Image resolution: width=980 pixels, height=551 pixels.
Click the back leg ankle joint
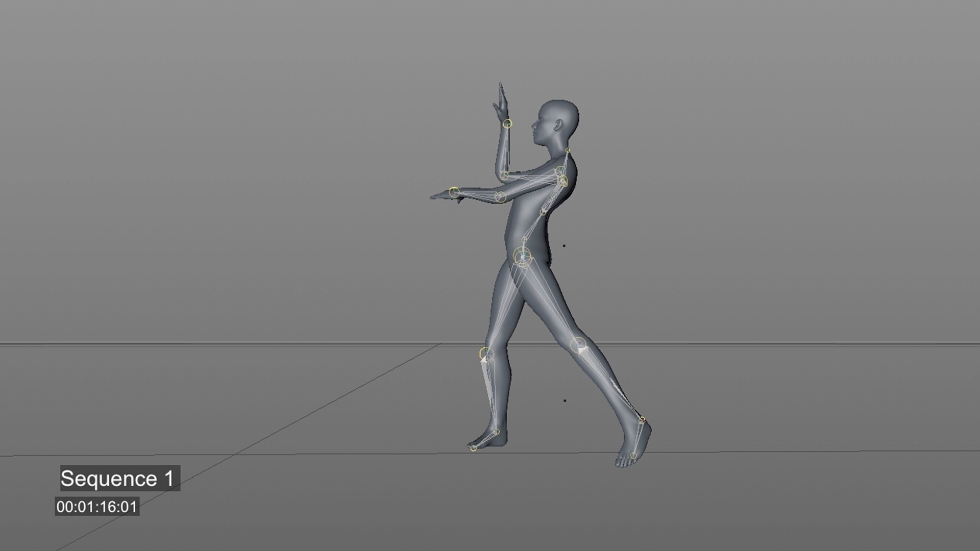[x=642, y=420]
